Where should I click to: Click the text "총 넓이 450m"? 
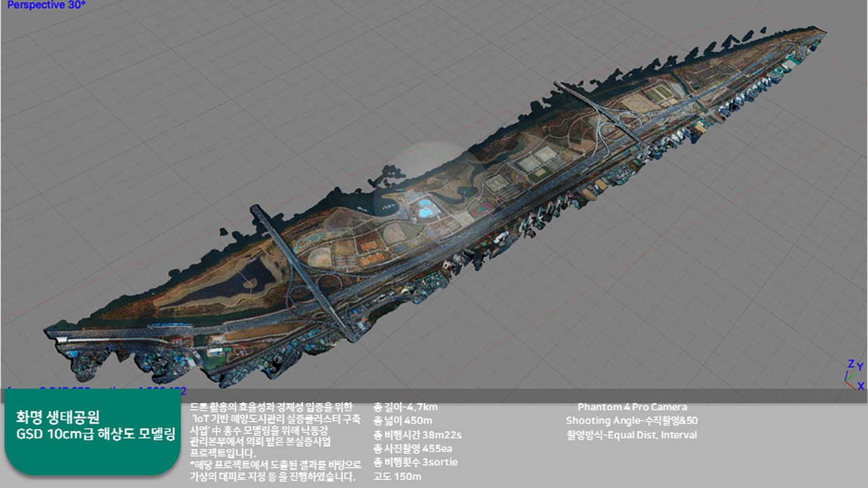coord(403,421)
